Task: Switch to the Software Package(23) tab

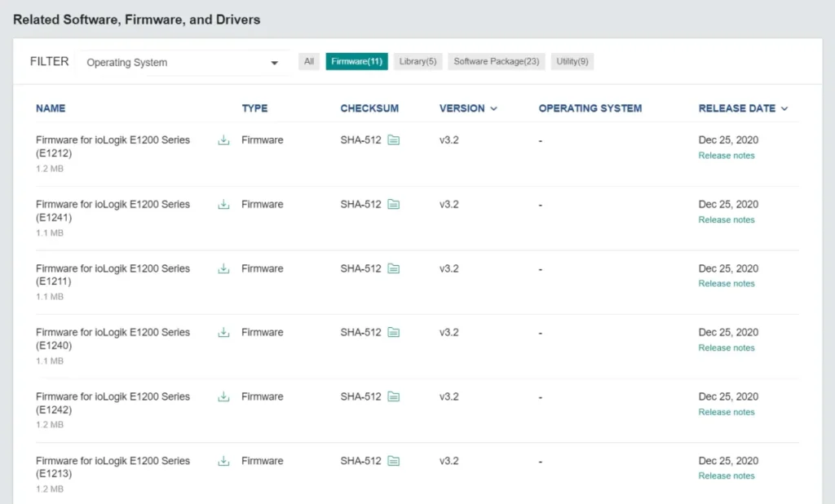Action: click(497, 61)
